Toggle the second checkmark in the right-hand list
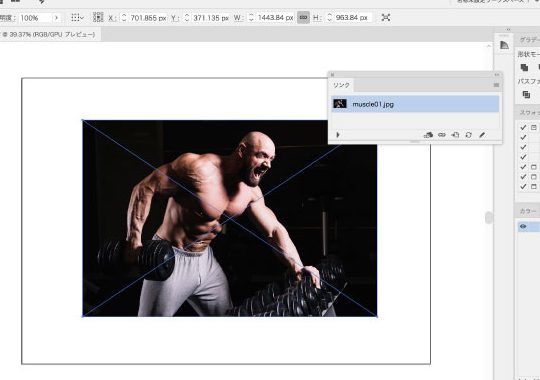540x380 pixels. point(523,137)
